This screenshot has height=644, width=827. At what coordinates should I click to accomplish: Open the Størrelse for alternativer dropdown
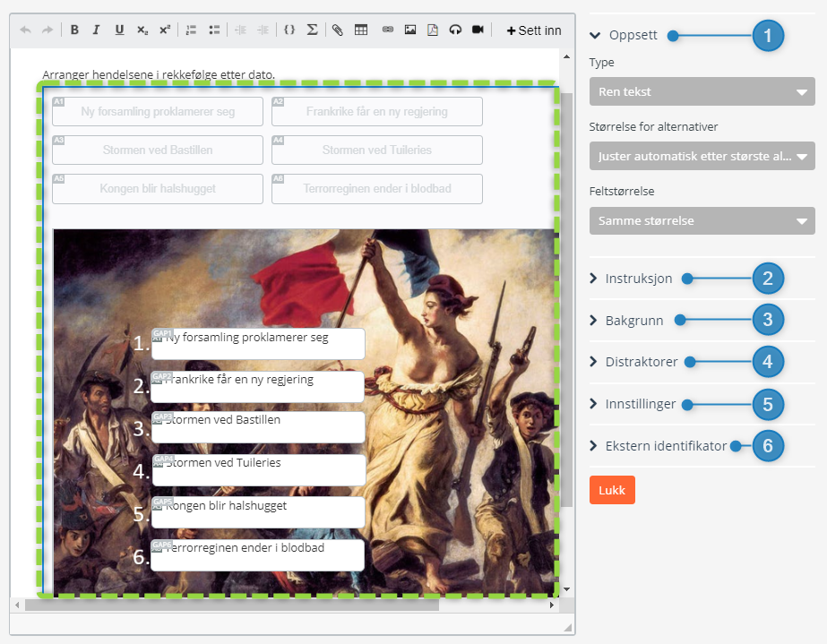tap(702, 156)
